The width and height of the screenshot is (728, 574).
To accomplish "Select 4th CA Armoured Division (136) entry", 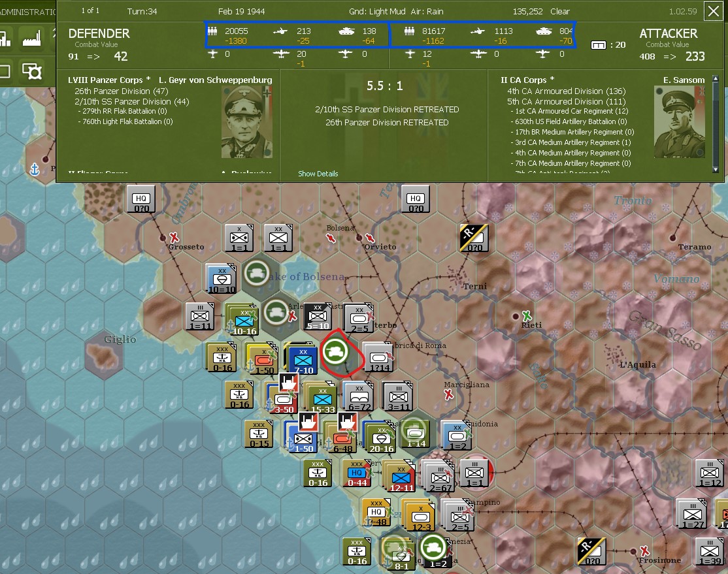I will pyautogui.click(x=567, y=91).
